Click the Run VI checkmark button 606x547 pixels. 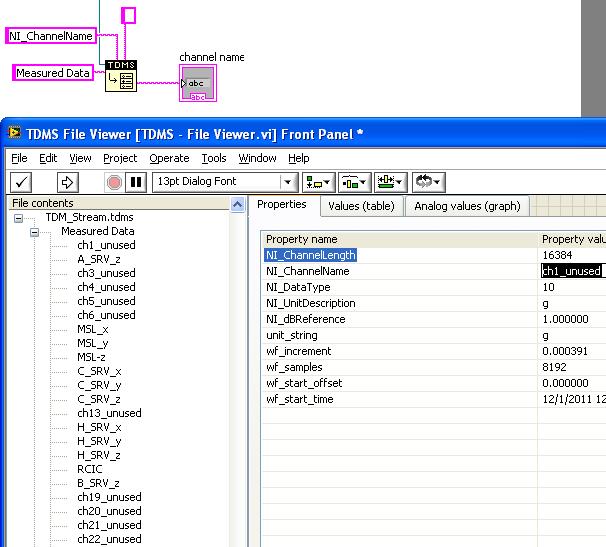click(21, 182)
